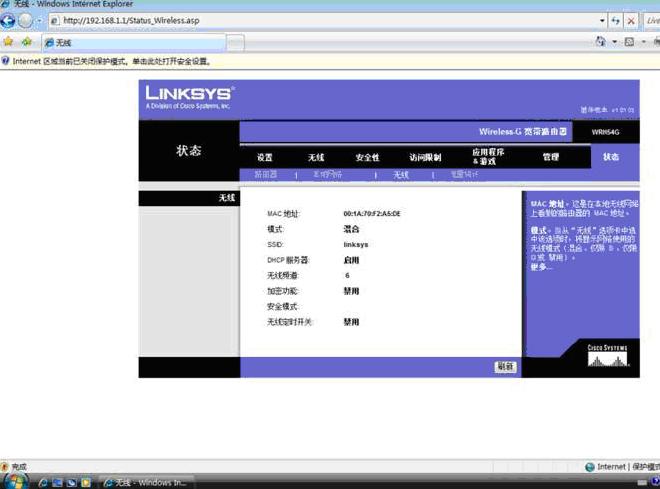
Task: Click the Home icon in command bar
Action: tap(601, 42)
